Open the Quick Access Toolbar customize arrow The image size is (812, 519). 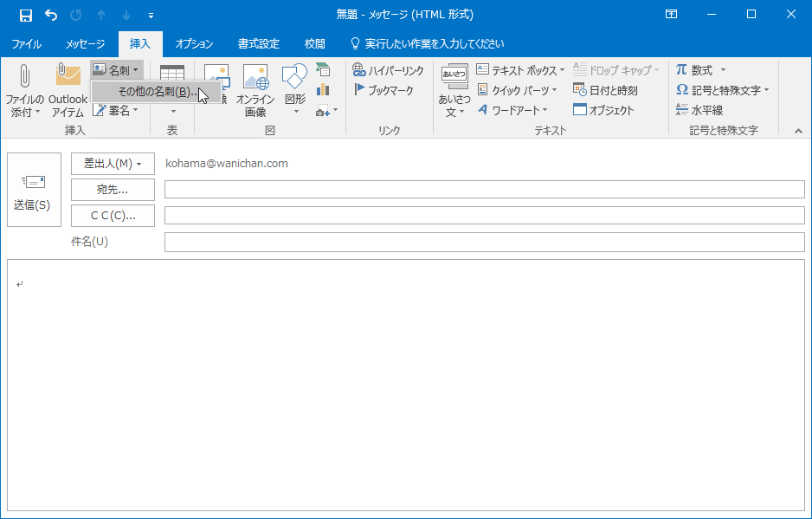[151, 16]
